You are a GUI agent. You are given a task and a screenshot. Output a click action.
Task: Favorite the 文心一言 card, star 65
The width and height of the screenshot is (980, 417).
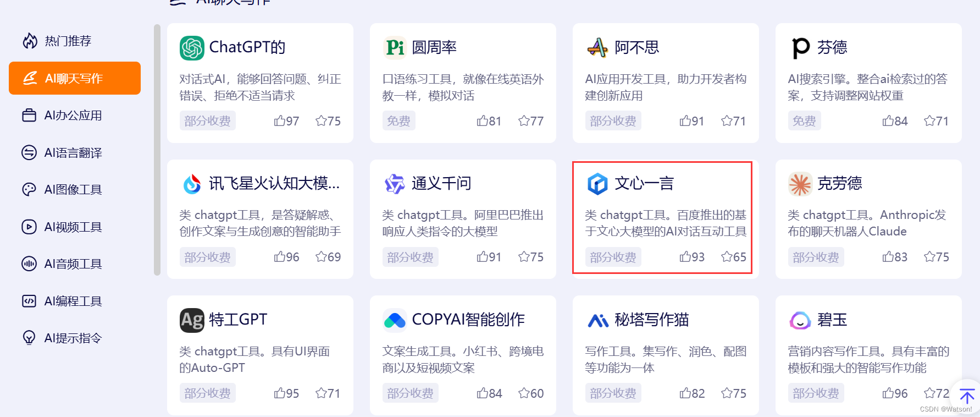tap(734, 257)
